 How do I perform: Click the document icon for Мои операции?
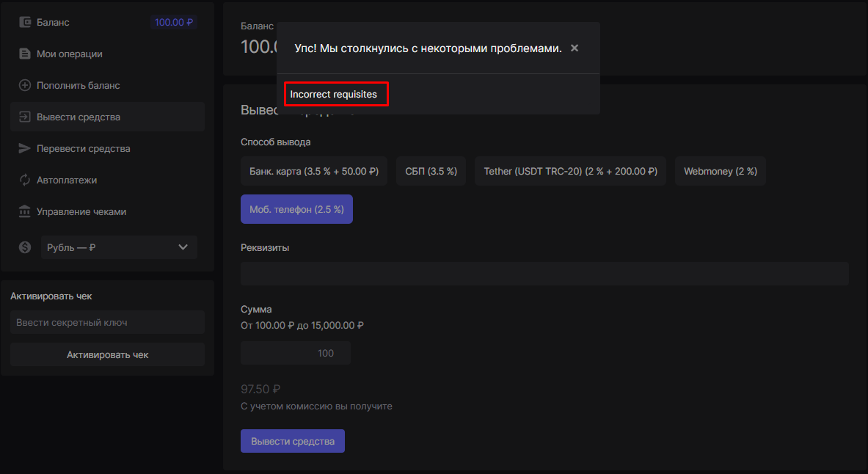point(24,54)
